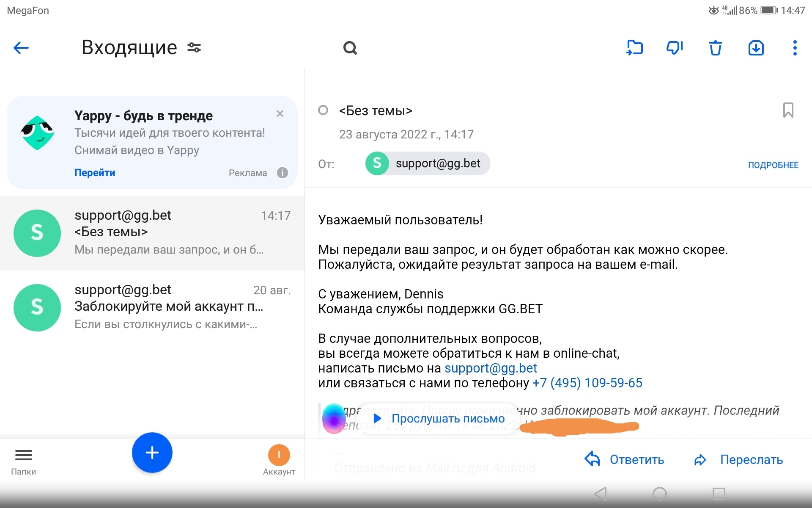Archive message with download-box icon
Viewport: 812px width, 508px height.
pos(756,47)
